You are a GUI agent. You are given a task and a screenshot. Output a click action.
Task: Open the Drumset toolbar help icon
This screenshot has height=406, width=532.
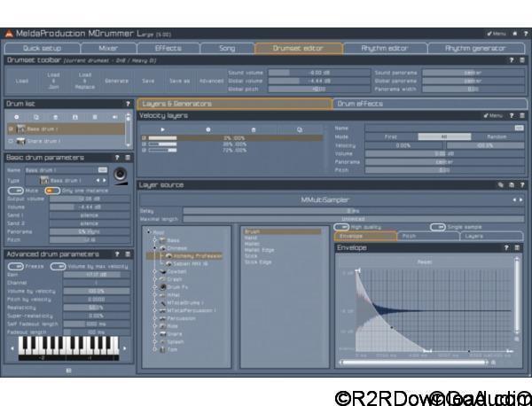pyautogui.click(x=512, y=60)
